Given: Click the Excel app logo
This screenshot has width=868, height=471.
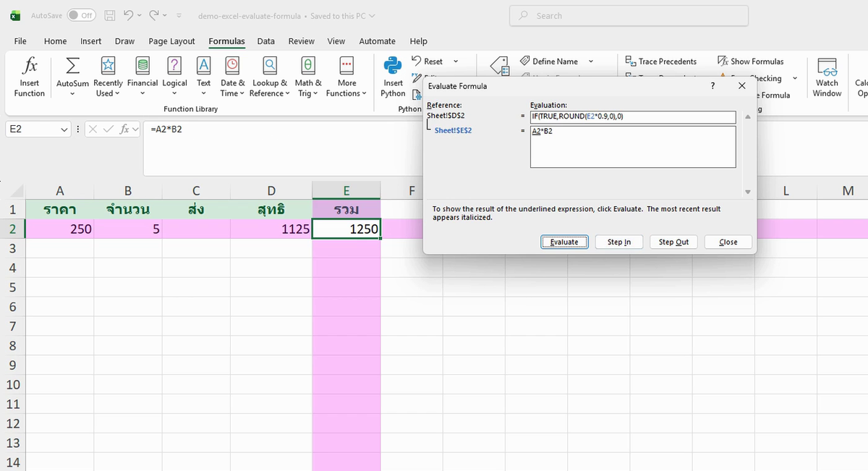Looking at the screenshot, I should click(15, 15).
